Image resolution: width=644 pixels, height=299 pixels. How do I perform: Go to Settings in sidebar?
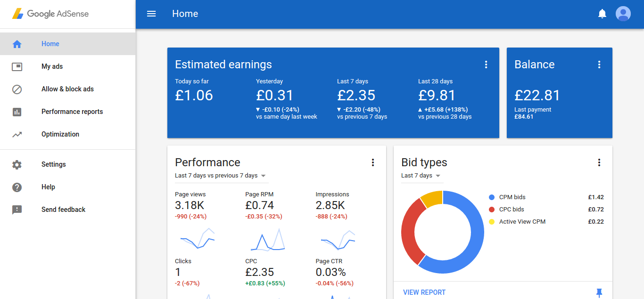[x=54, y=164]
